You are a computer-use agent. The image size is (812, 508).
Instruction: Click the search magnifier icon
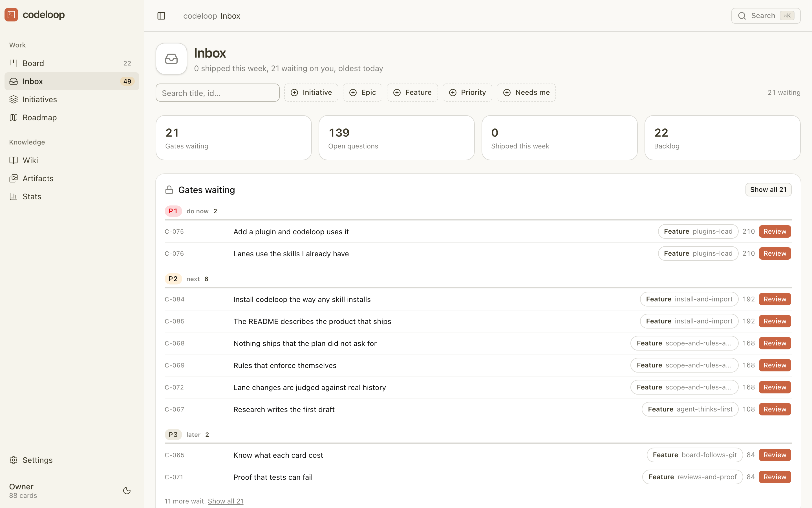click(742, 16)
